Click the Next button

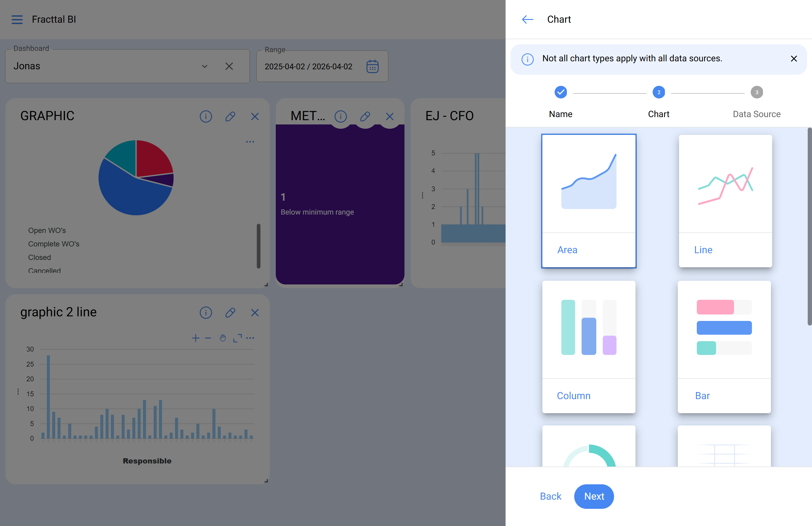pos(594,496)
